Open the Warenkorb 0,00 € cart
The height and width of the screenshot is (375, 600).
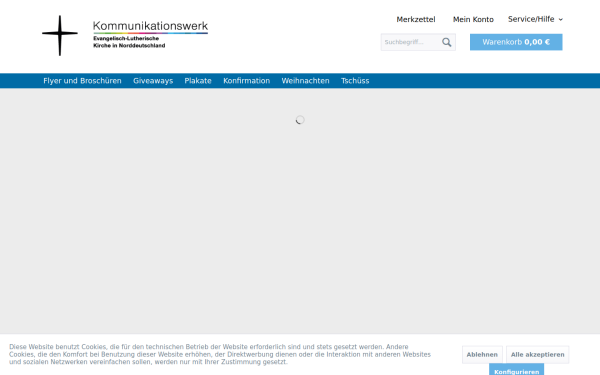point(516,42)
